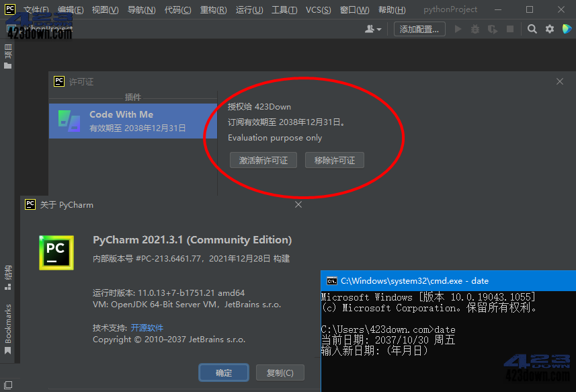Open the 添加配置 run configurations dropdown
The image size is (576, 392).
coord(419,30)
